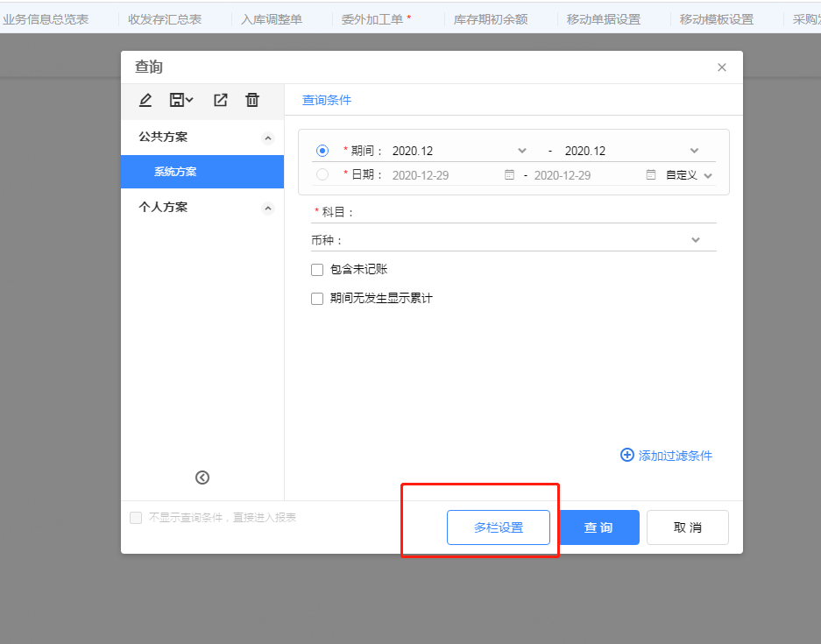The height and width of the screenshot is (644, 821).
Task: Click the plus icon for 添加过滤条件
Action: [x=626, y=455]
